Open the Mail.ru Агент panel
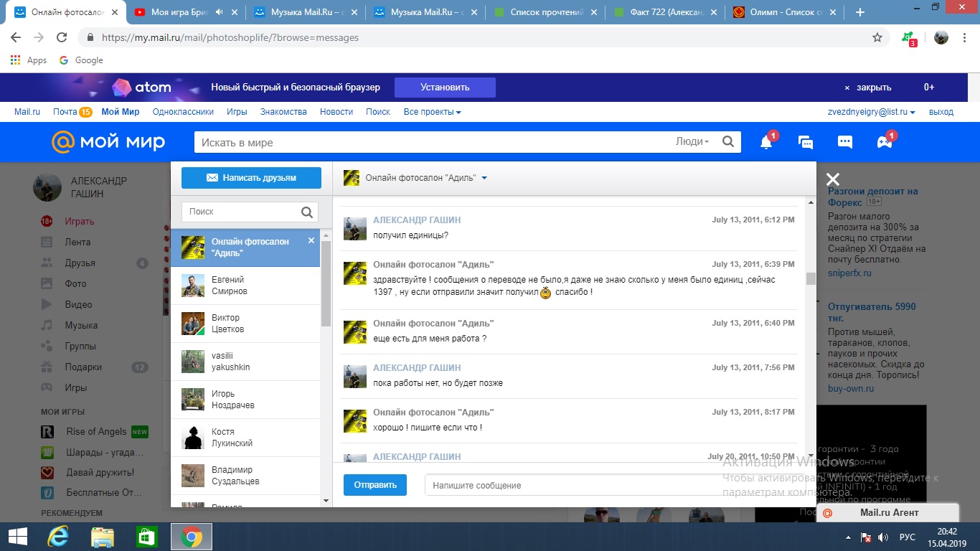Viewport: 980px width, 551px height. pyautogui.click(x=887, y=512)
